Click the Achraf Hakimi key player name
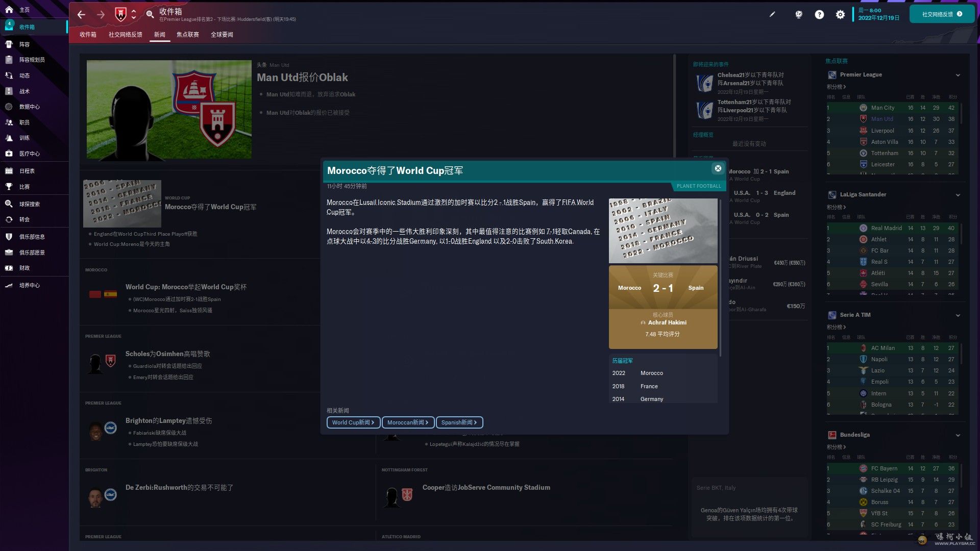The image size is (980, 551). (667, 322)
